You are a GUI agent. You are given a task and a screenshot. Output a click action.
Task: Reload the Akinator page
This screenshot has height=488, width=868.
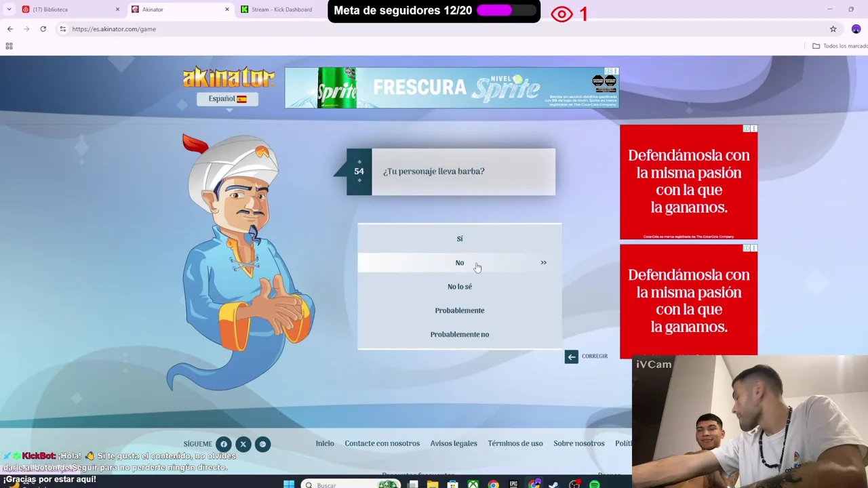pos(43,29)
